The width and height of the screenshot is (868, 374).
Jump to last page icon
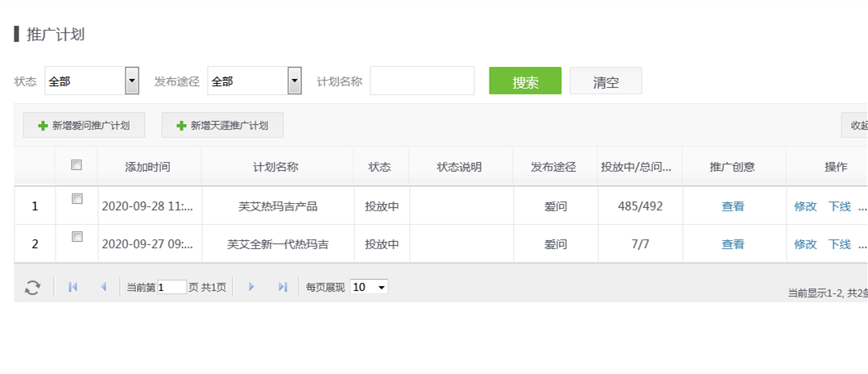[282, 287]
